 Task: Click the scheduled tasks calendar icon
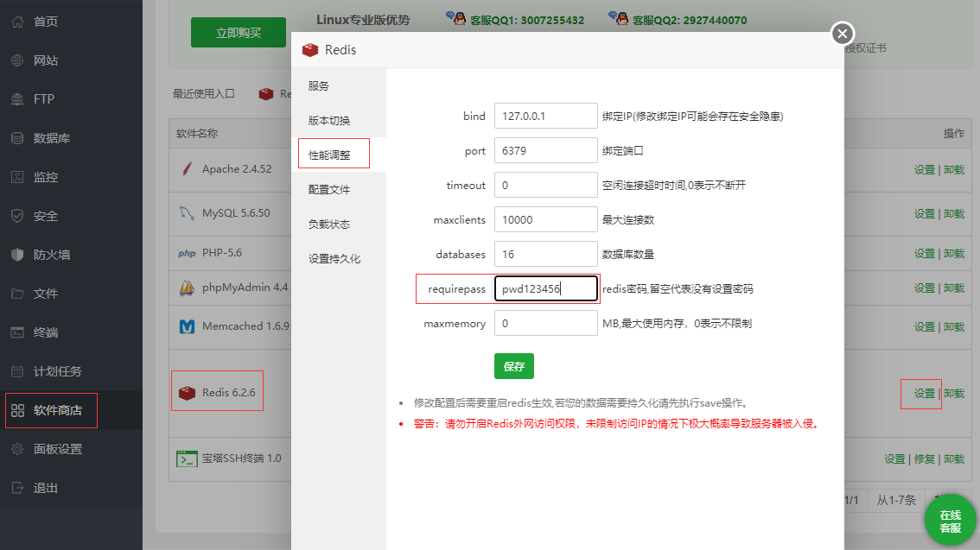[x=17, y=371]
